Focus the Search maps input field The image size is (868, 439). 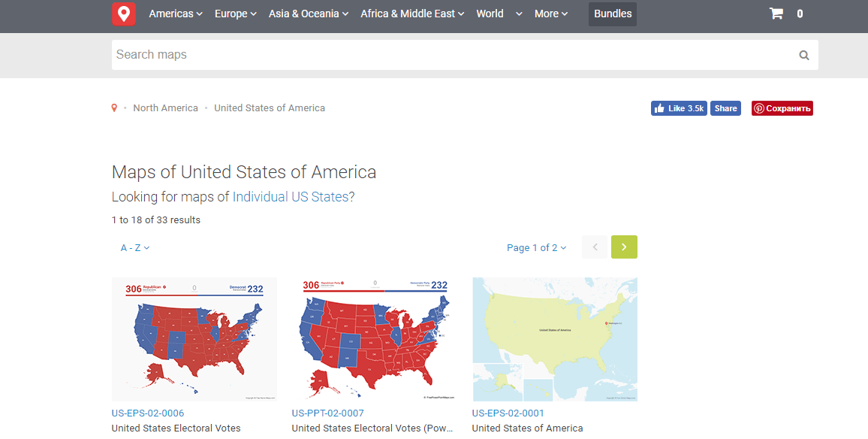point(465,55)
